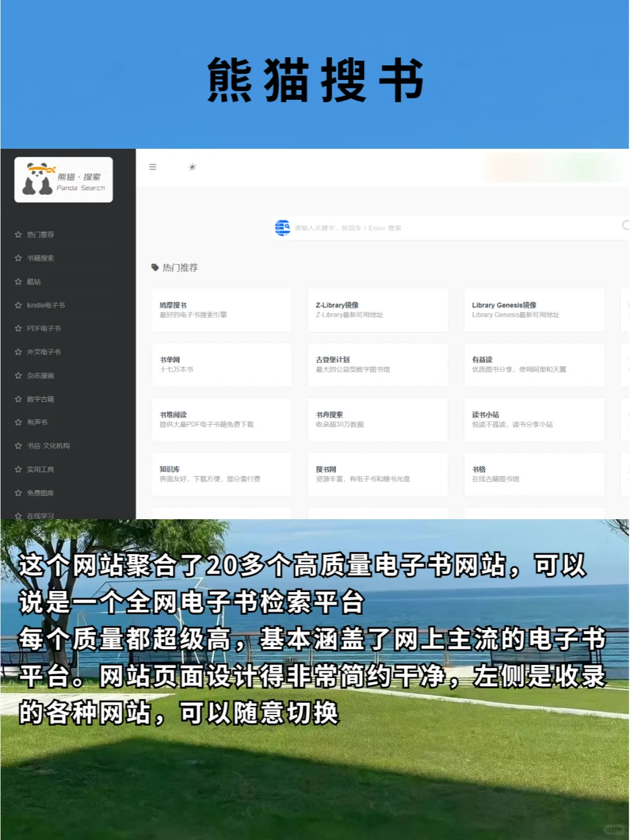
Task: Click star icon beside 酷站
Action: tap(18, 282)
